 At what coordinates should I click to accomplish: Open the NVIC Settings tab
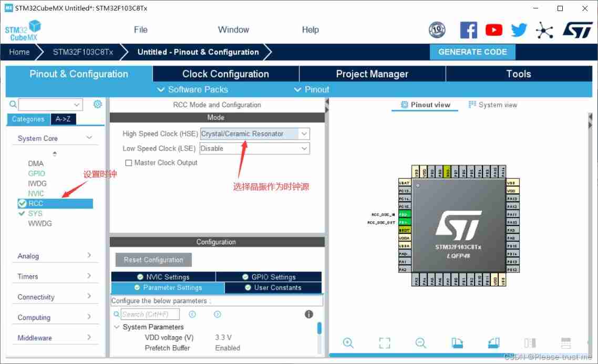click(x=163, y=277)
